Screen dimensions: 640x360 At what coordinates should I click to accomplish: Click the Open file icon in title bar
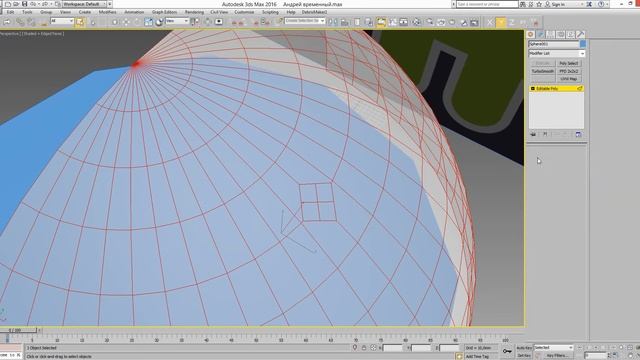click(x=16, y=4)
